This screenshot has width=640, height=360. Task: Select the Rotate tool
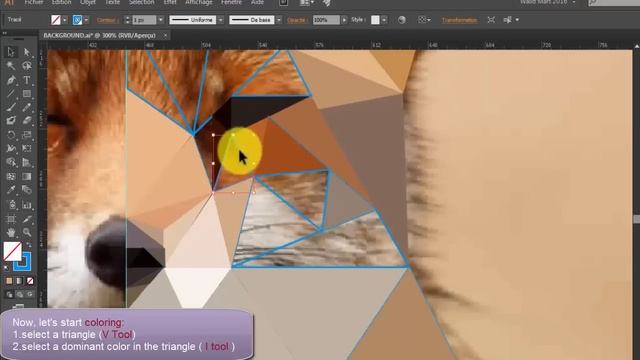11,135
